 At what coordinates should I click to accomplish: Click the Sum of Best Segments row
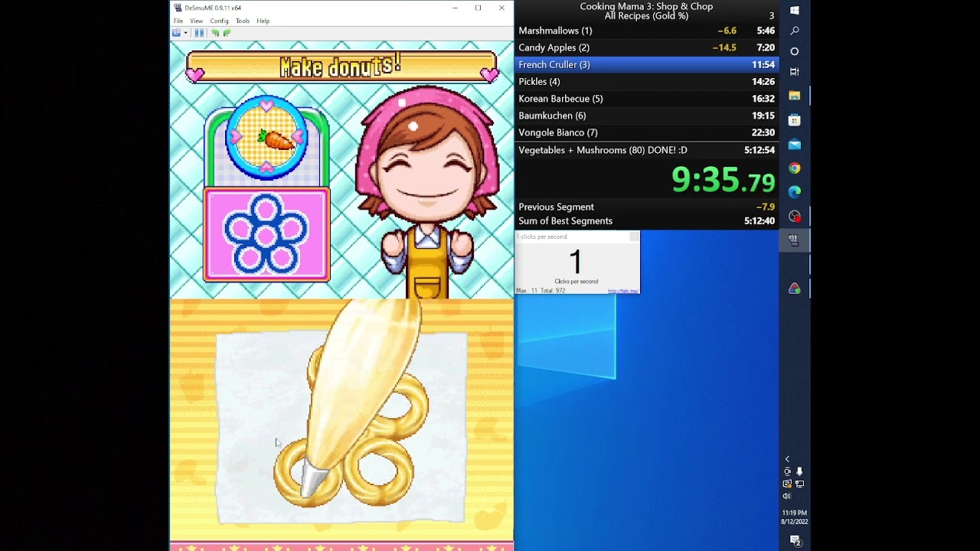(x=647, y=221)
